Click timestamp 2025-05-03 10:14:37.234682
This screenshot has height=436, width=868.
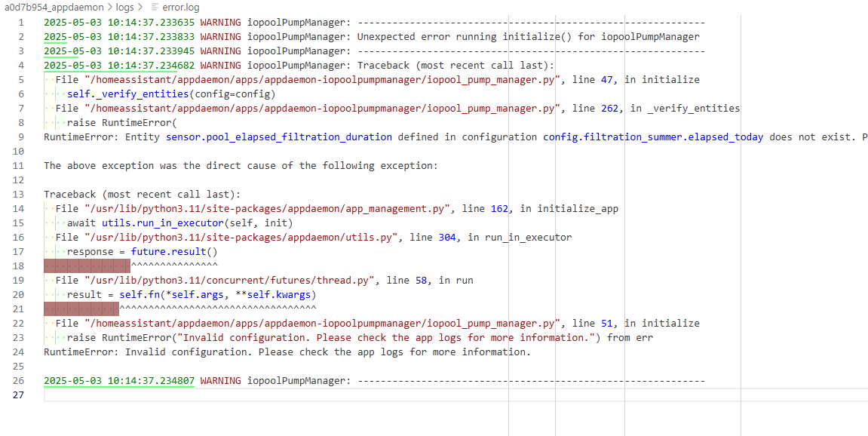coord(119,66)
